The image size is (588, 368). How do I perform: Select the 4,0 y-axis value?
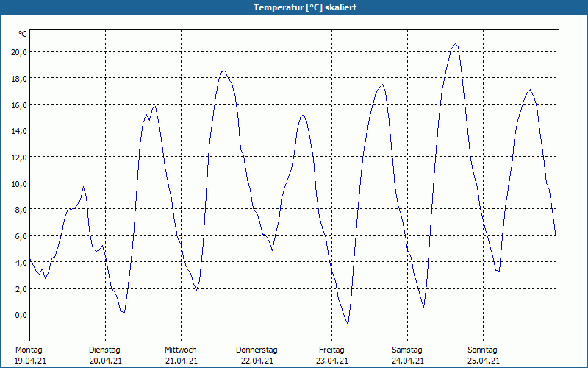point(21,263)
